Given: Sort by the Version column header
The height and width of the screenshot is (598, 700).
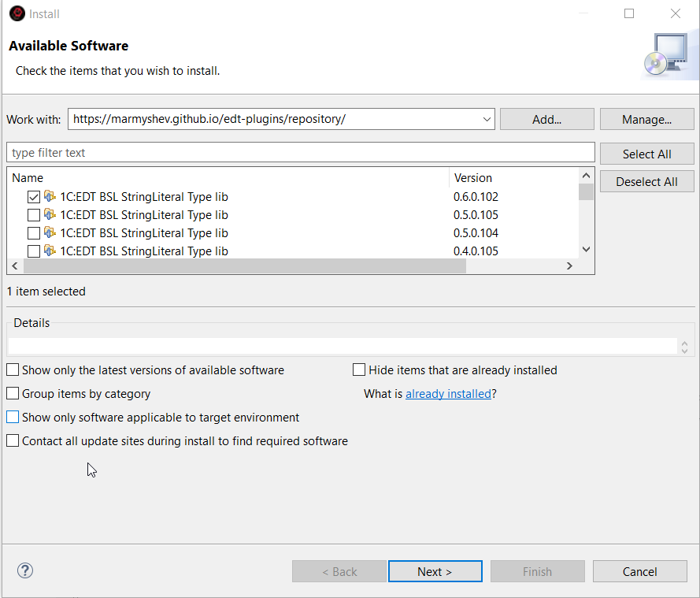Looking at the screenshot, I should coord(513,178).
